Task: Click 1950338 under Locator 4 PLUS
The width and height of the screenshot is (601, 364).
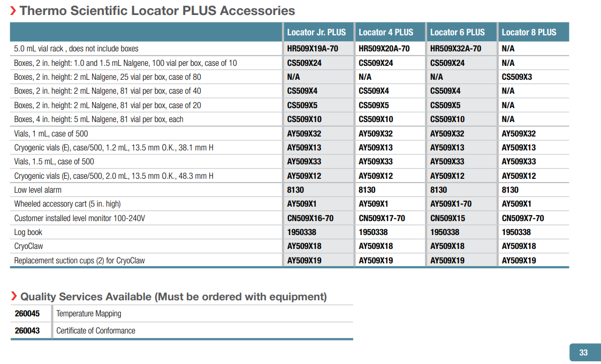Action: click(373, 232)
